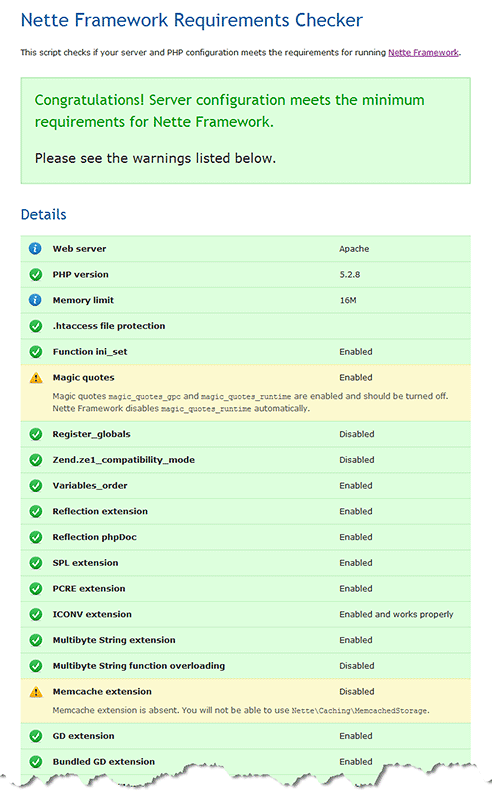This screenshot has height=800, width=492.
Task: Click the info icon beside Web server
Action: pyautogui.click(x=35, y=248)
